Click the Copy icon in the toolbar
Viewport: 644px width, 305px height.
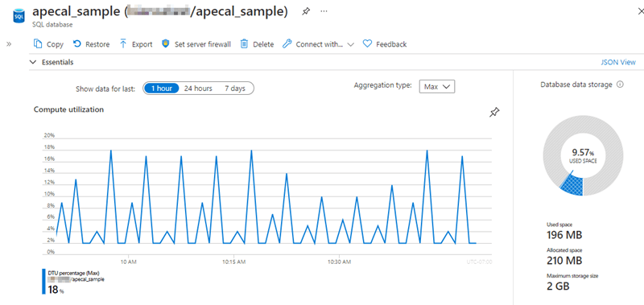tap(38, 44)
